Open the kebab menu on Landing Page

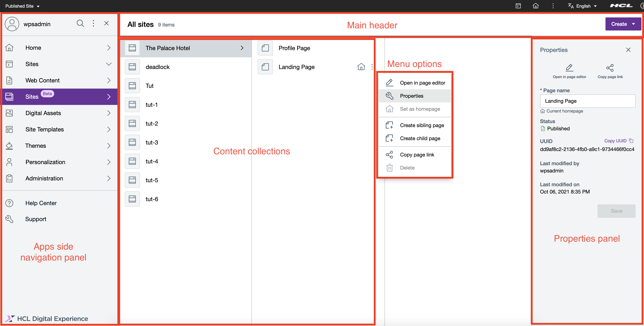[x=372, y=67]
